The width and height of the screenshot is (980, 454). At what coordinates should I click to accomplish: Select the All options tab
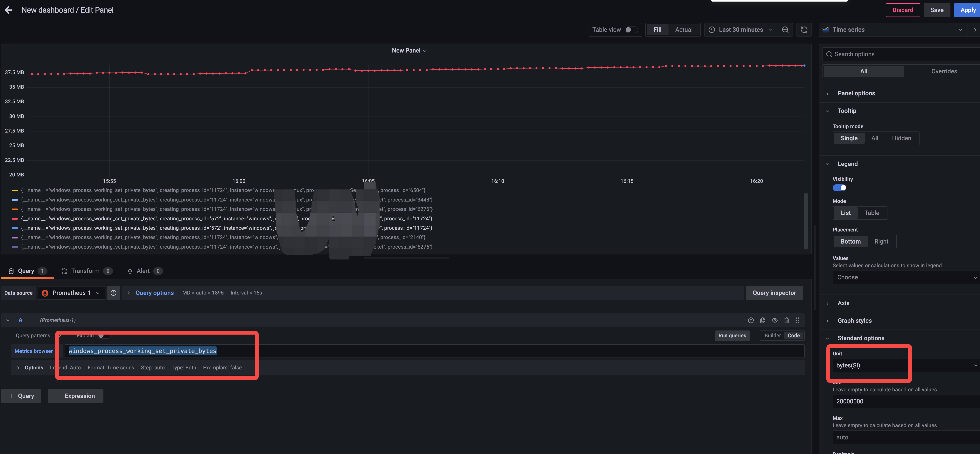[864, 71]
